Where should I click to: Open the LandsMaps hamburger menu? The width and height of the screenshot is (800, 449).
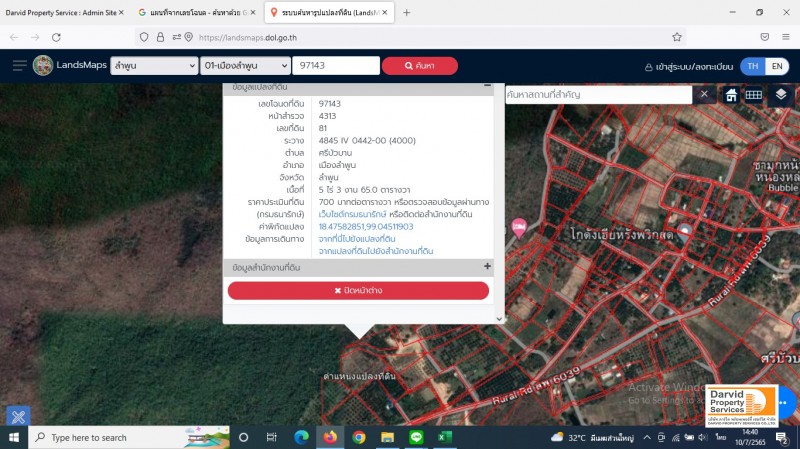tap(19, 66)
